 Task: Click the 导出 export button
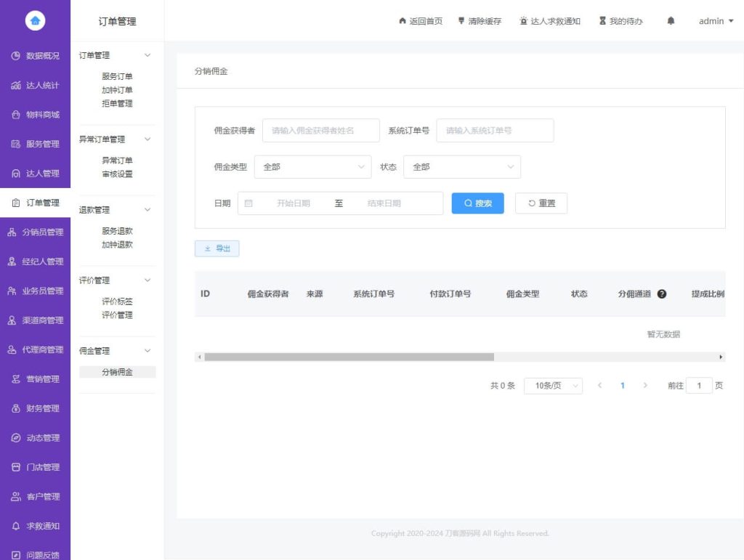pos(217,248)
